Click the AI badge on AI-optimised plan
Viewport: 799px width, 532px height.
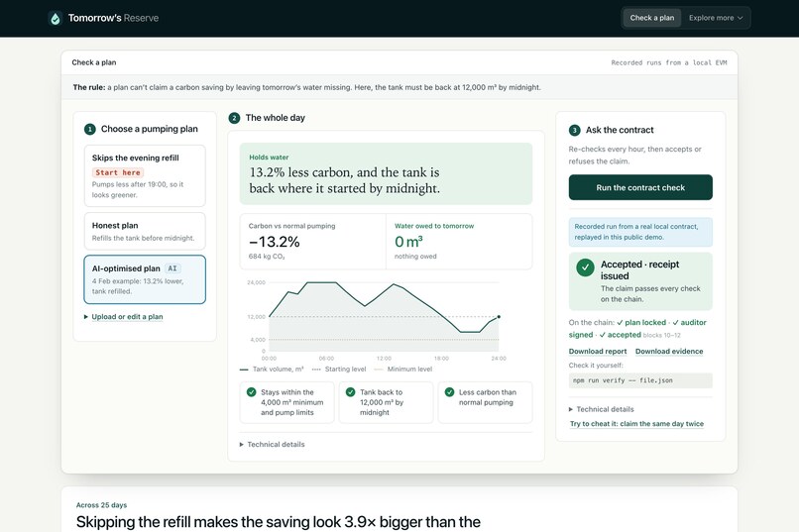(x=172, y=268)
